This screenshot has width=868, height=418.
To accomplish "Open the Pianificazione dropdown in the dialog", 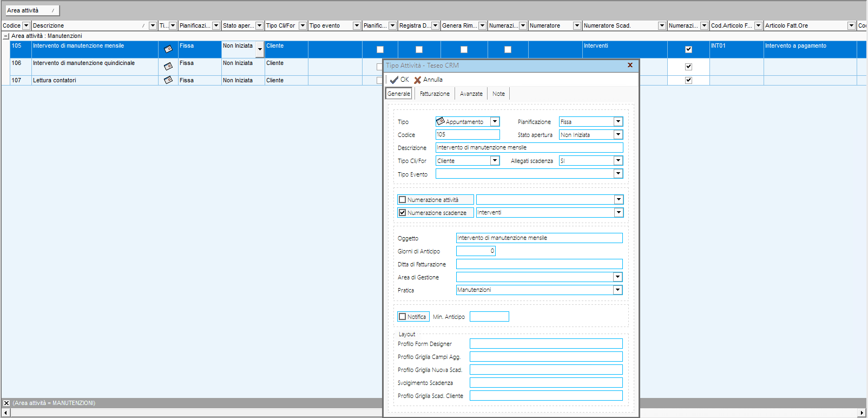I will pyautogui.click(x=618, y=122).
